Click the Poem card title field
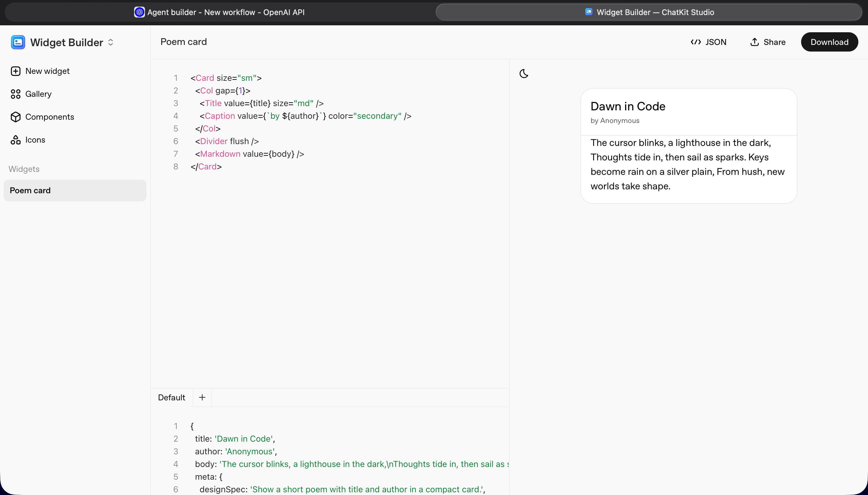868x495 pixels. click(x=184, y=42)
